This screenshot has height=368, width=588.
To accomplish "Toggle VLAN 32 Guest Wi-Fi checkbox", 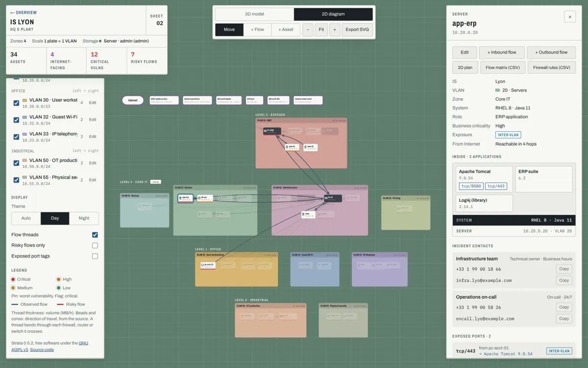I will (x=16, y=120).
